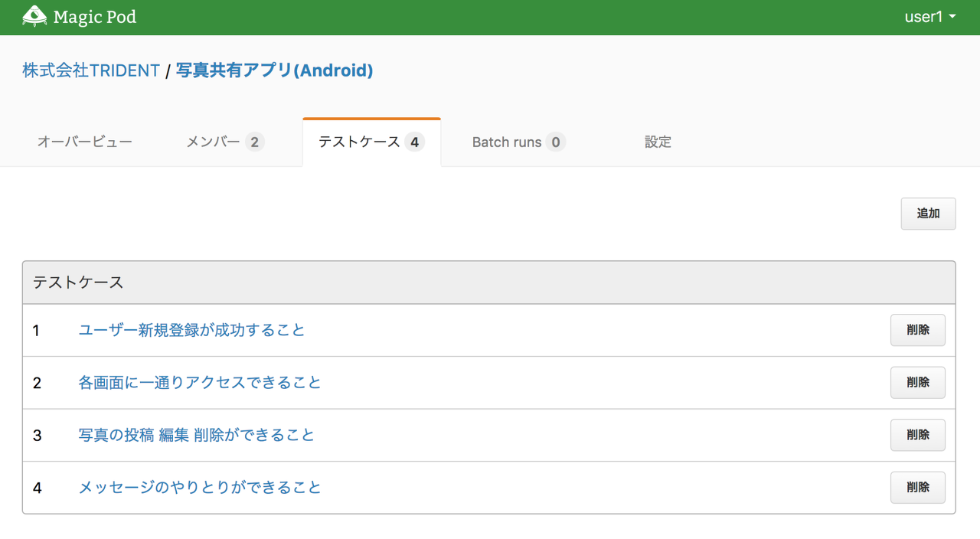Open test case ユーザー新規登録が成功すること
This screenshot has width=980, height=539.
pos(191,330)
